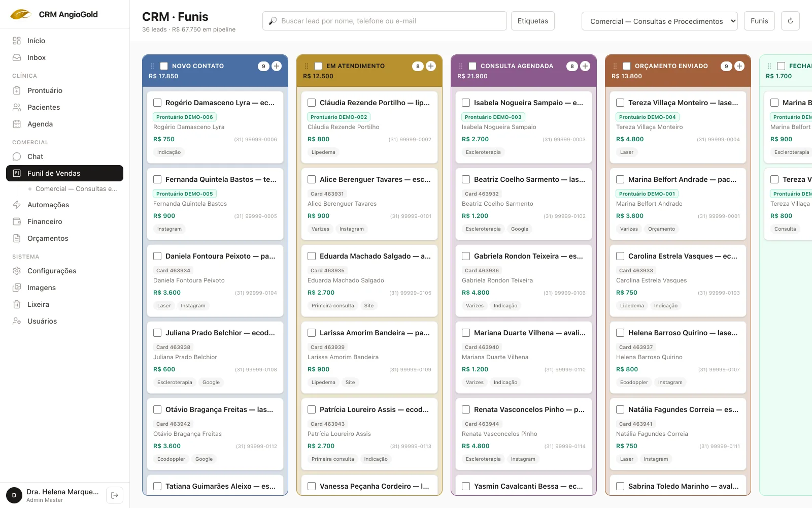Check the Tereza Villaça Monteiro card
812x508 pixels.
[x=620, y=103]
